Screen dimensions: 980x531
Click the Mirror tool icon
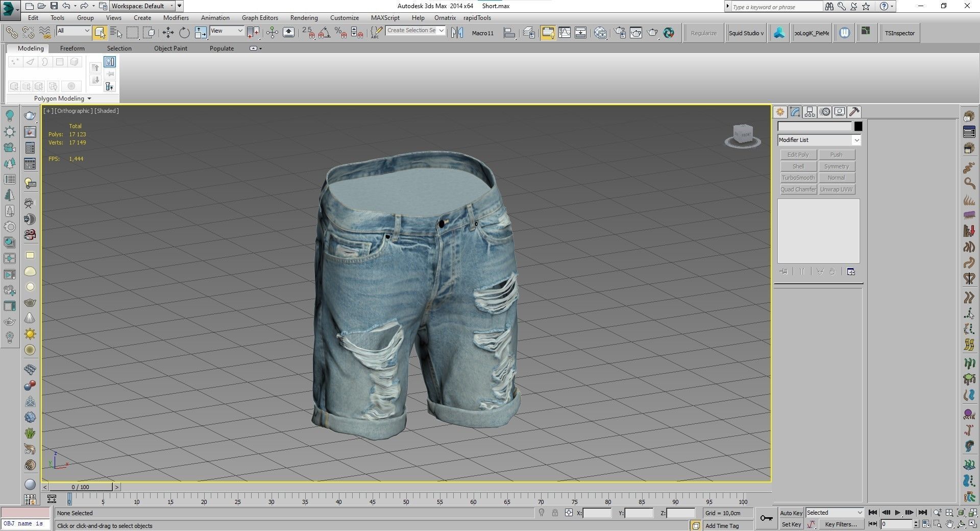[457, 33]
